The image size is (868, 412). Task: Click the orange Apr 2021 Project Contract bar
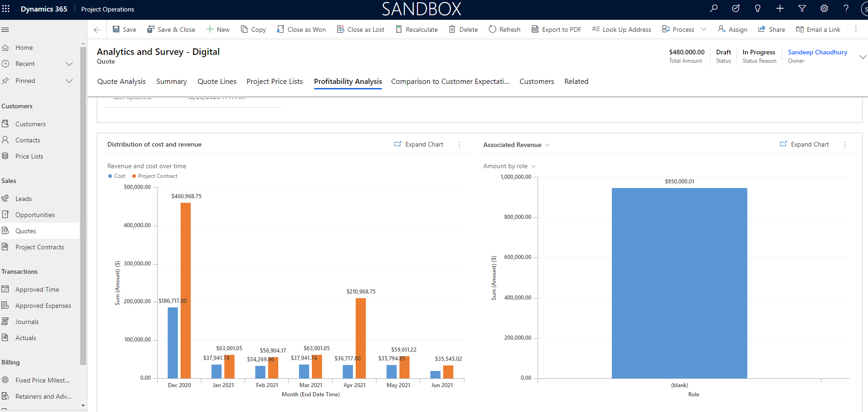click(361, 338)
